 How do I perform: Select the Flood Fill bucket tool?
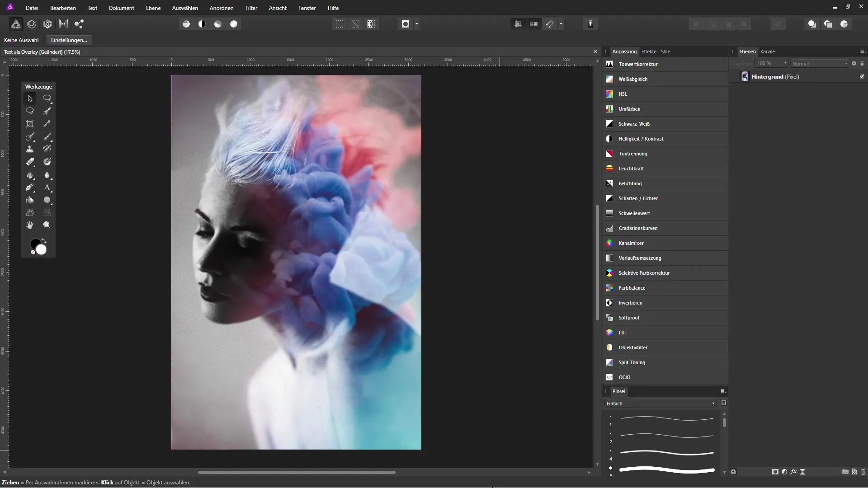(x=30, y=200)
